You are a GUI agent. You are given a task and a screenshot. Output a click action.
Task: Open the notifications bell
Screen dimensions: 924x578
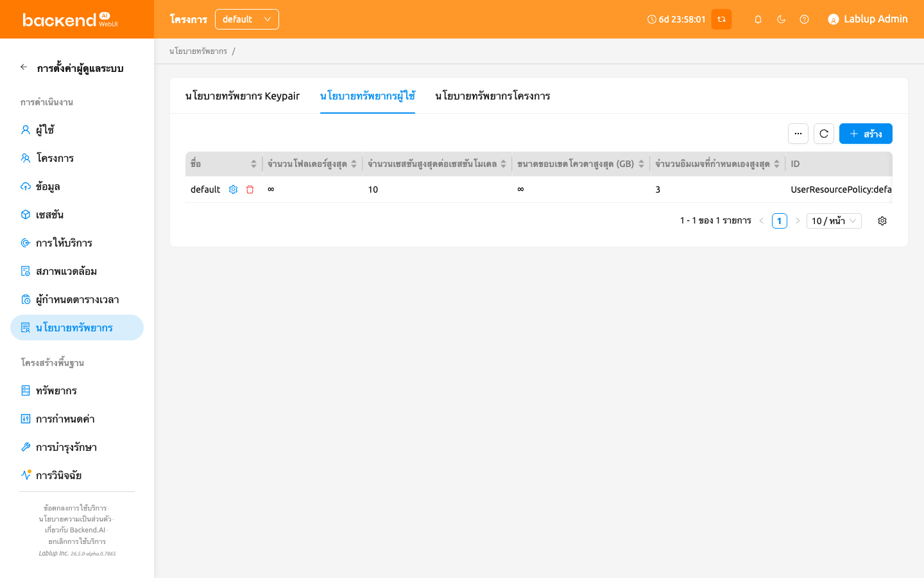pos(758,19)
